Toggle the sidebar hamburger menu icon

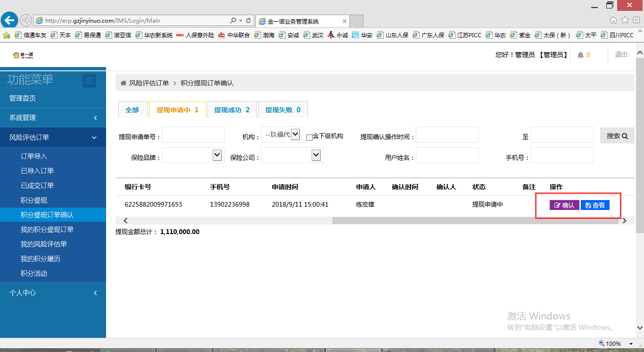tap(89, 81)
